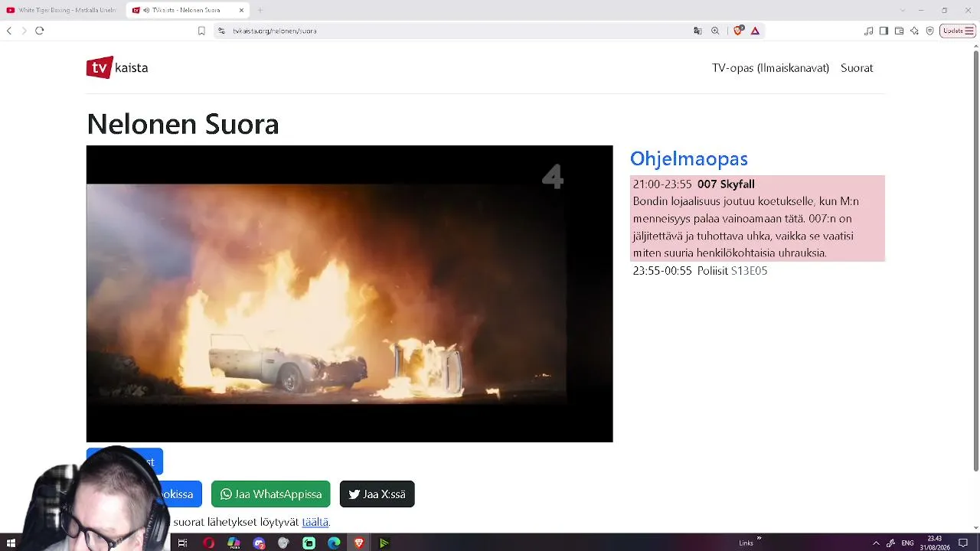Open the Suorat navigation link
Viewport: 980px width, 551px height.
(857, 68)
